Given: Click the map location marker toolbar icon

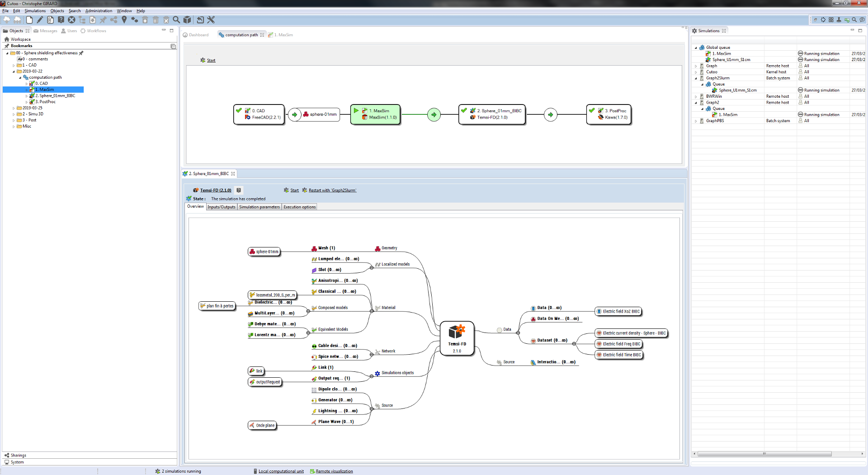Looking at the screenshot, I should (124, 20).
